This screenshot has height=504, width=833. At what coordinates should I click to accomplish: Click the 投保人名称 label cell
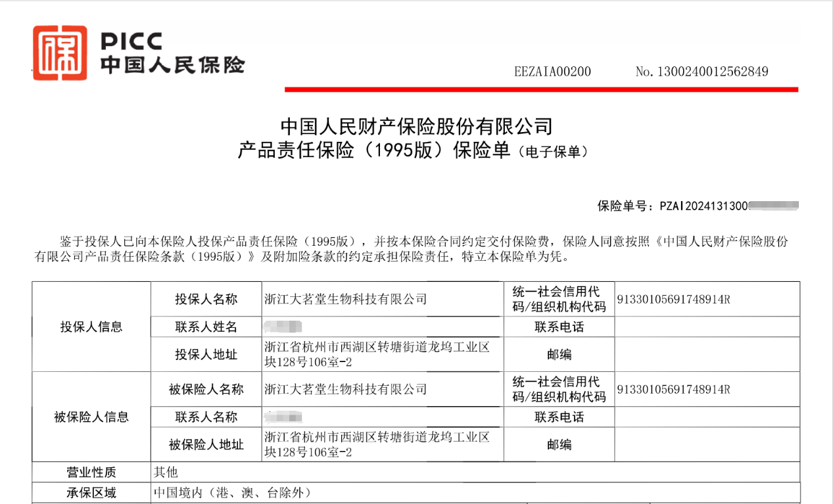(206, 300)
